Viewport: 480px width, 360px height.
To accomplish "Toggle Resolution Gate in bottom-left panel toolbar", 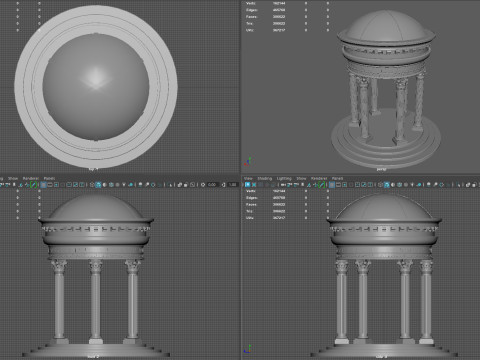I will pyautogui.click(x=56, y=185).
